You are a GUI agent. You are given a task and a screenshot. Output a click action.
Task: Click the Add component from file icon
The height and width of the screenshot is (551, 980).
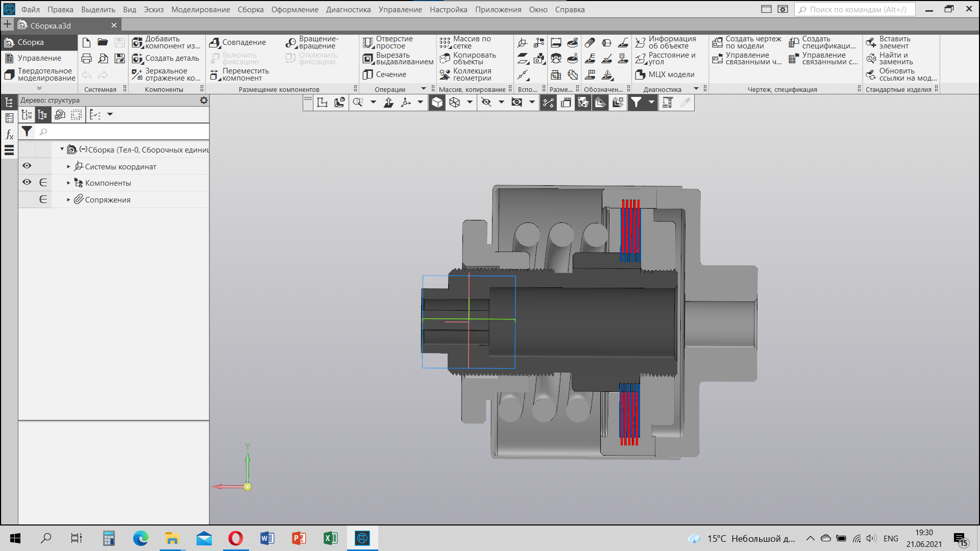(137, 42)
